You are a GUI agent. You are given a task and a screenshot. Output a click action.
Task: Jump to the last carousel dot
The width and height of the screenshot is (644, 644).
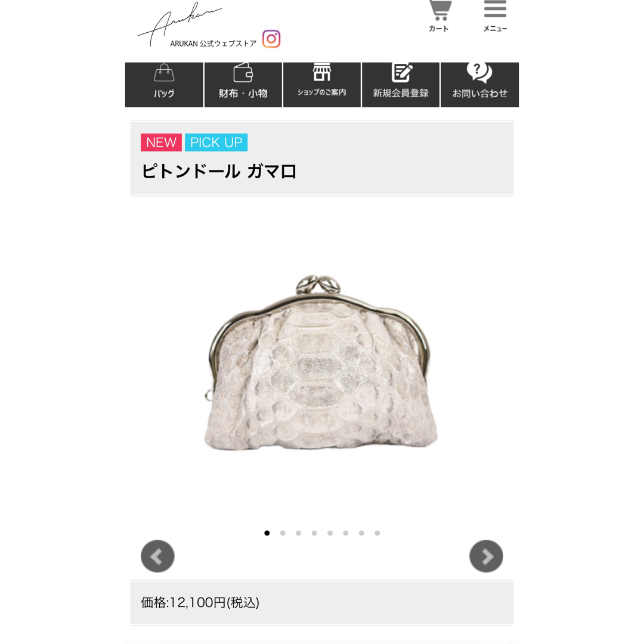pos(377,533)
